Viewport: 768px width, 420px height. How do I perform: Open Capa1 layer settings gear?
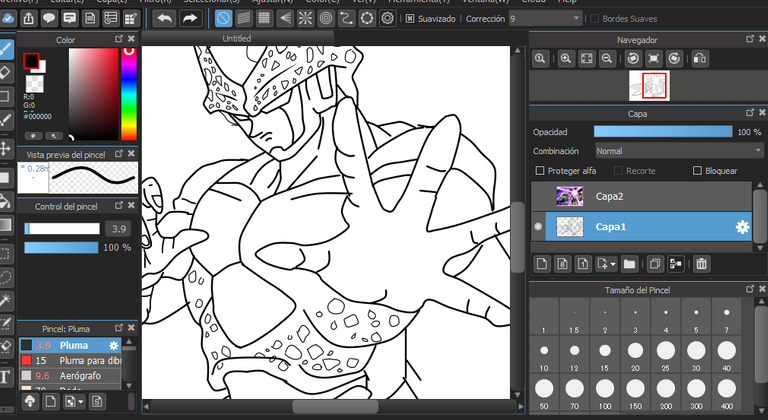[x=742, y=227]
